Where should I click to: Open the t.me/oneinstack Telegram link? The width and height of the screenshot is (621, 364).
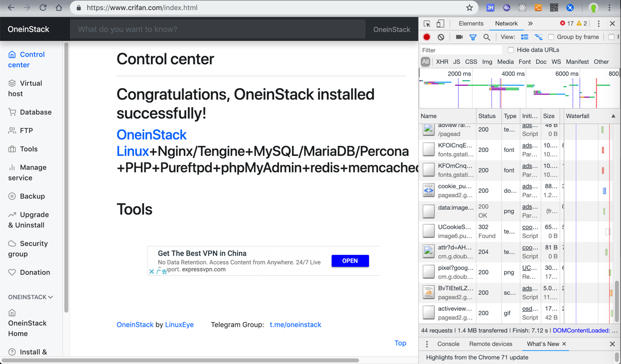[x=295, y=325]
